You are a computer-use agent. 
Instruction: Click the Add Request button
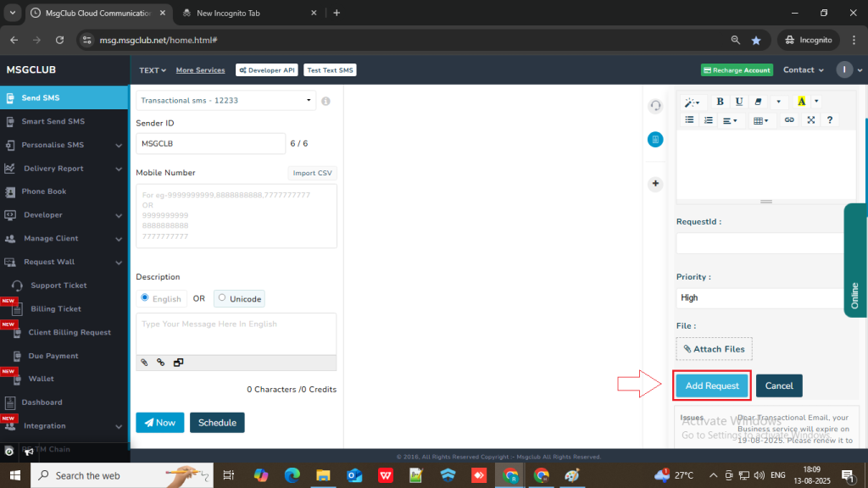(x=712, y=385)
